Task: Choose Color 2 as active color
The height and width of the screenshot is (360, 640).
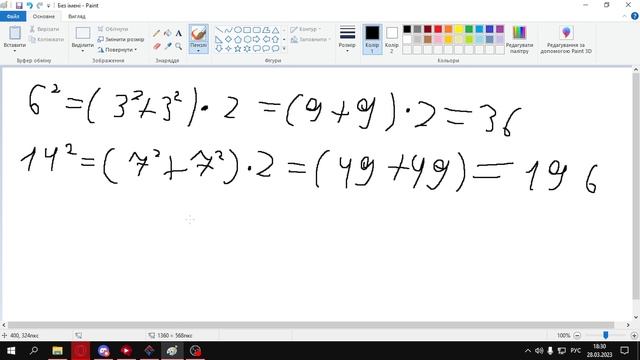Action: click(x=391, y=39)
